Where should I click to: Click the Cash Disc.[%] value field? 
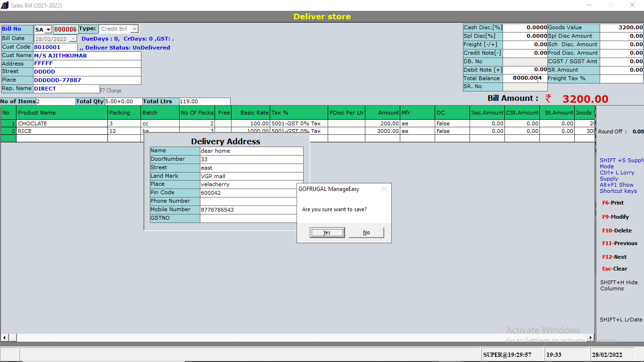525,28
